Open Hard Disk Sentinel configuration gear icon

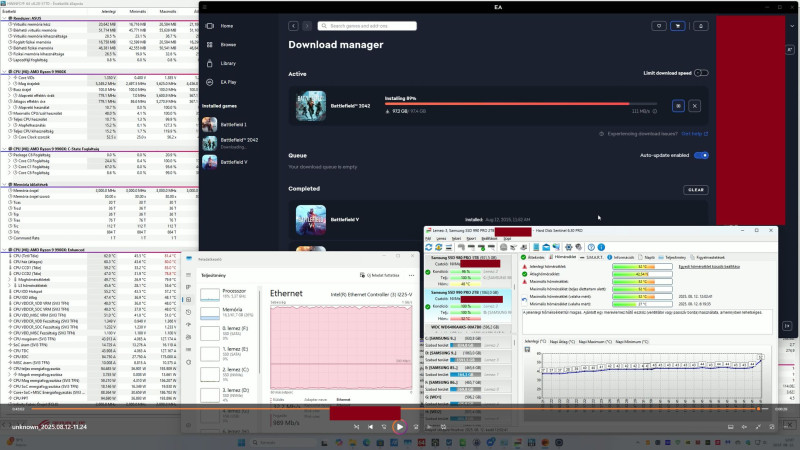[x=568, y=247]
